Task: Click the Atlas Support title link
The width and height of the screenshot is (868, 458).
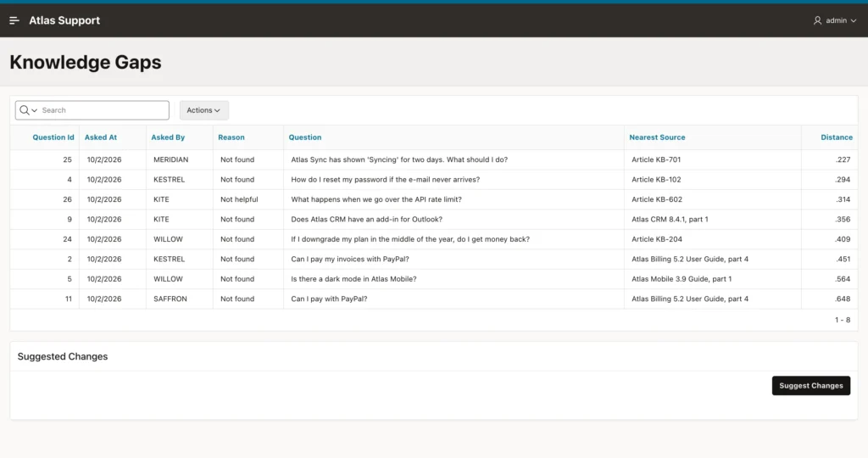Action: [64, 20]
